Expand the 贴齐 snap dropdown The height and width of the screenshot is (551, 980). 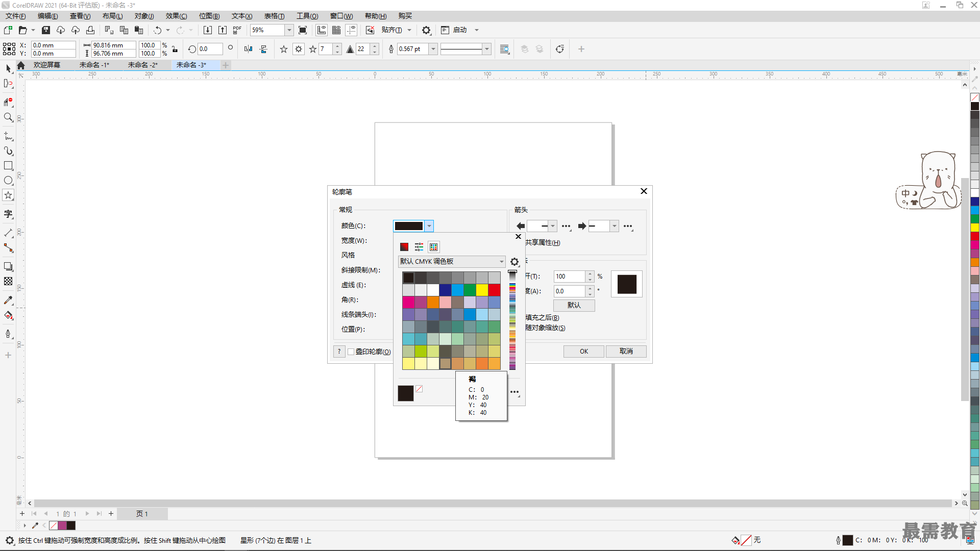pos(409,30)
